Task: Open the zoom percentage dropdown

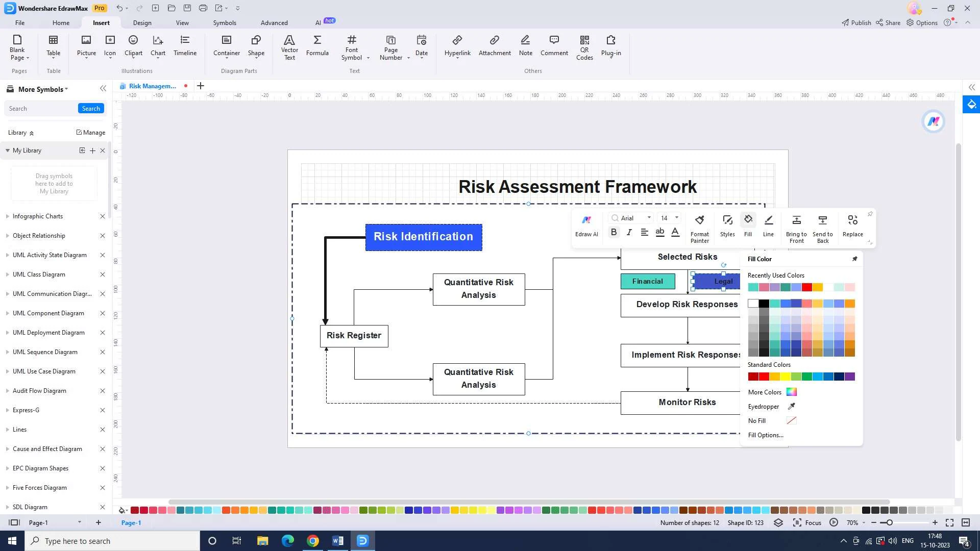Action: coord(864,523)
